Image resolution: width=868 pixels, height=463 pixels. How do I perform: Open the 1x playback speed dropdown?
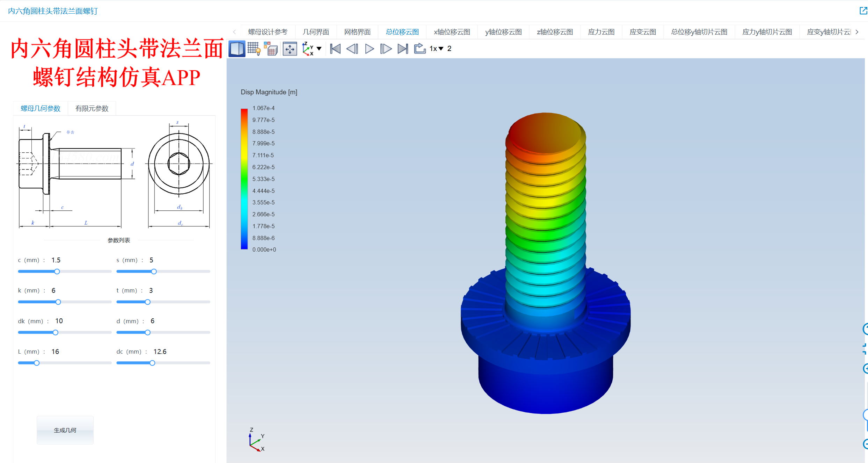436,49
